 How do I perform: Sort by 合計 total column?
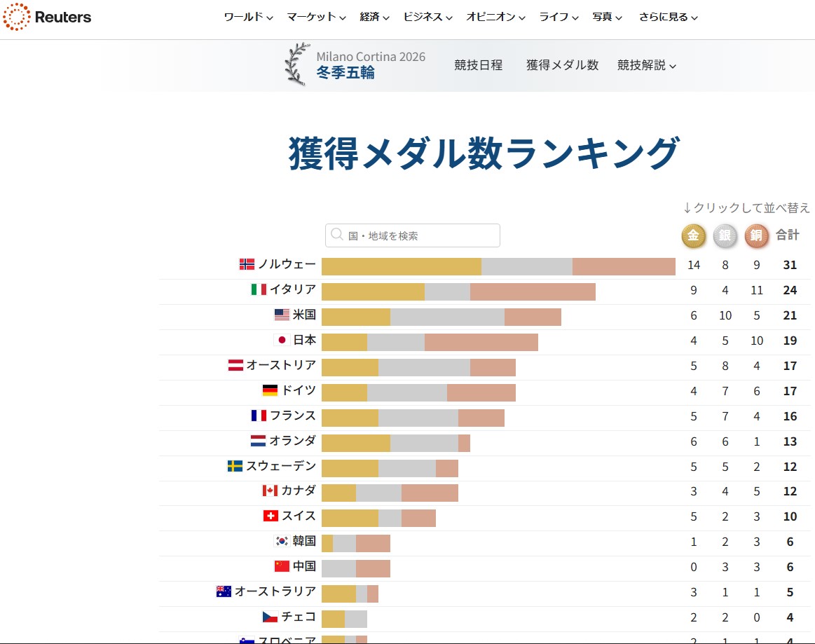[788, 235]
